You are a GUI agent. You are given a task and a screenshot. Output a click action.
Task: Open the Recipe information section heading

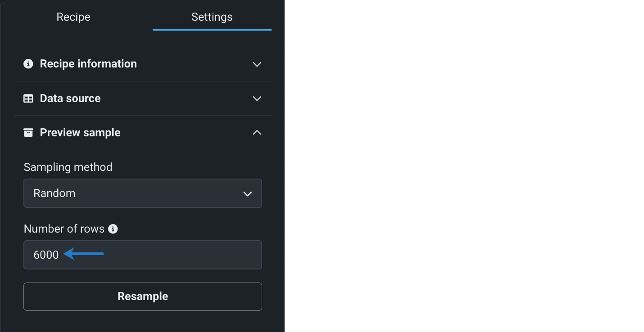pyautogui.click(x=88, y=64)
